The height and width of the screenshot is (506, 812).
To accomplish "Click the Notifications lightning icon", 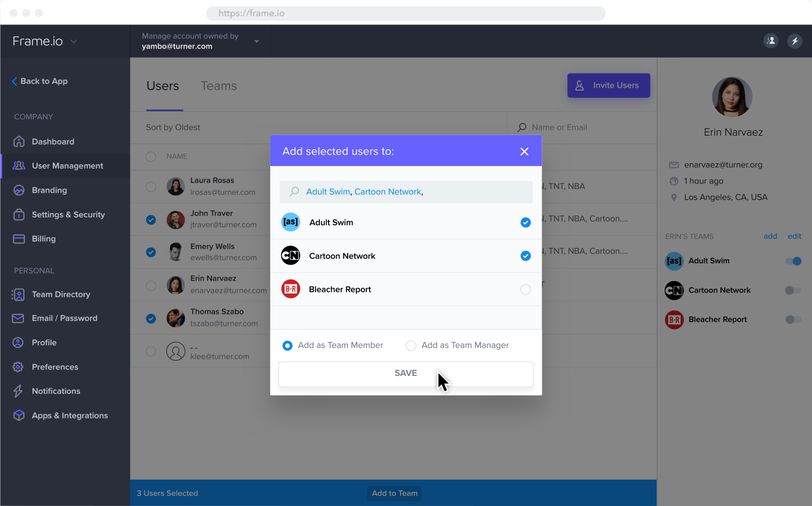I will pyautogui.click(x=19, y=391).
